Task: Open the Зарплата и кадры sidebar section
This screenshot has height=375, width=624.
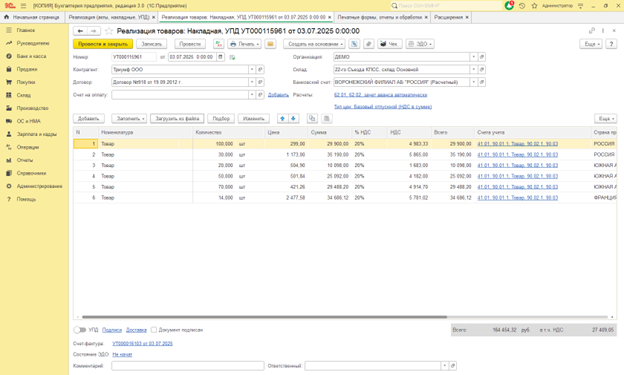Action: coord(36,134)
